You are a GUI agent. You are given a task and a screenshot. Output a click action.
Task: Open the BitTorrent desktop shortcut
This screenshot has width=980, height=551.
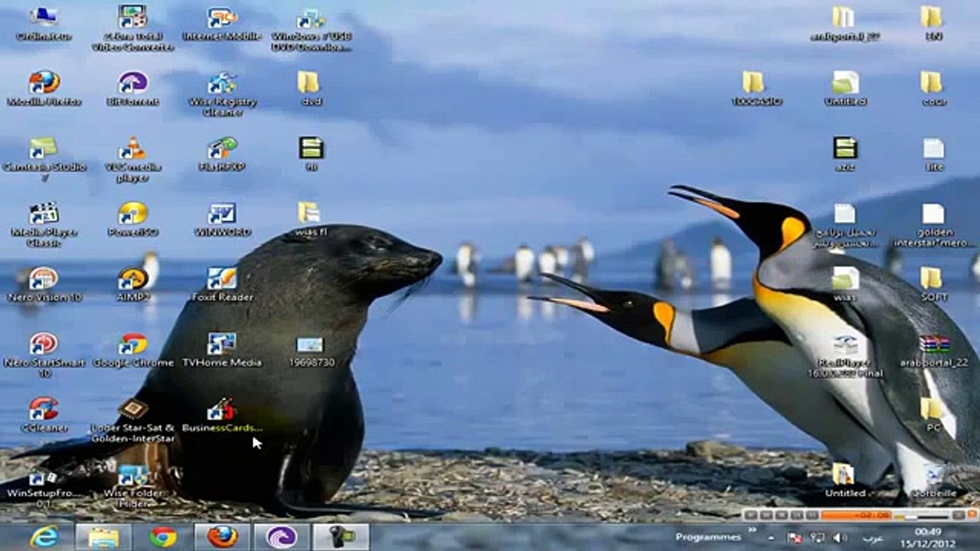132,83
